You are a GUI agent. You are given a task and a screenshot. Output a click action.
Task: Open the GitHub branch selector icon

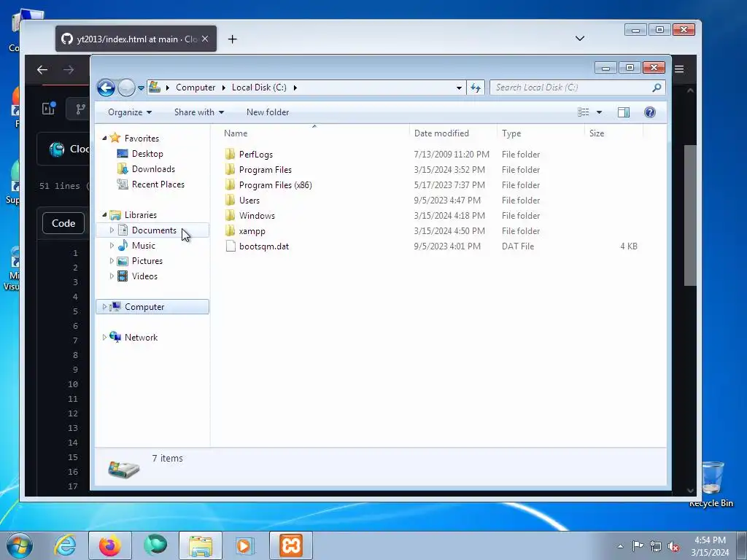80,109
